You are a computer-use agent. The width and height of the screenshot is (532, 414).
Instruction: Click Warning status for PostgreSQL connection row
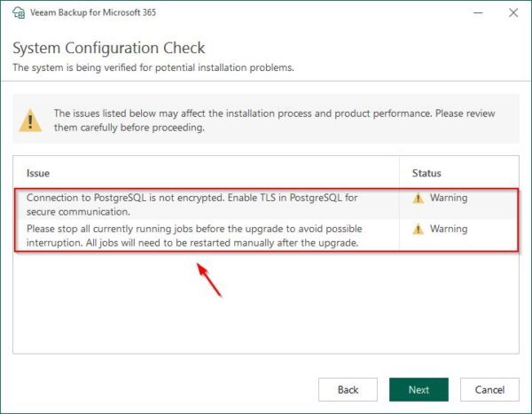[449, 198]
